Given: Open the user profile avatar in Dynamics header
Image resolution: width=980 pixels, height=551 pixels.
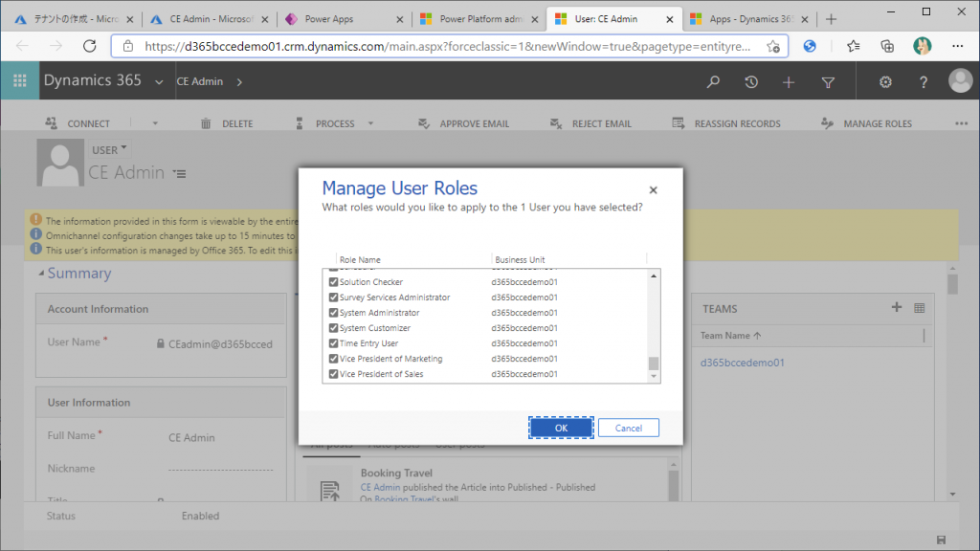Looking at the screenshot, I should (x=961, y=80).
